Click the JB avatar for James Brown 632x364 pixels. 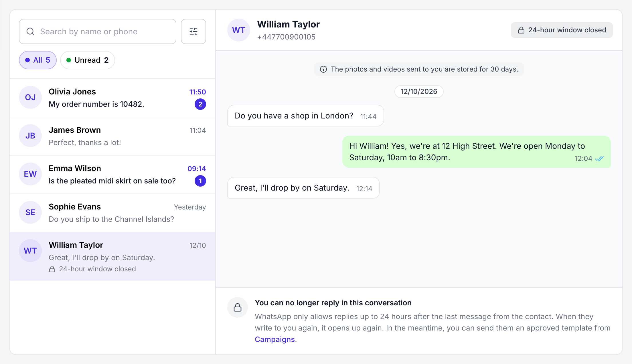pyautogui.click(x=30, y=136)
